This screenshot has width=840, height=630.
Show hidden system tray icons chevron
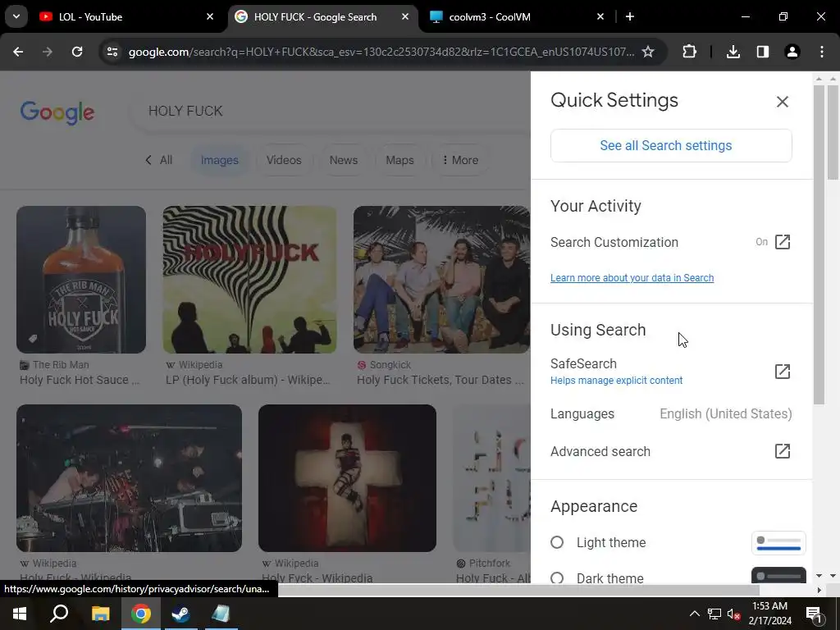(694, 614)
